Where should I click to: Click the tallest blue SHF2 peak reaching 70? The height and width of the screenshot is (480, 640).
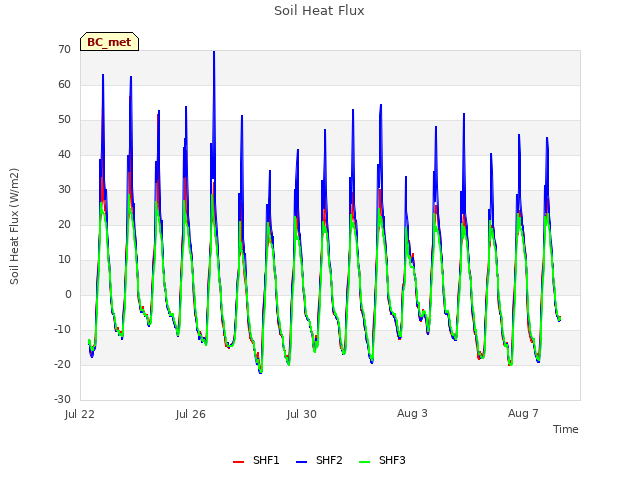[214, 52]
